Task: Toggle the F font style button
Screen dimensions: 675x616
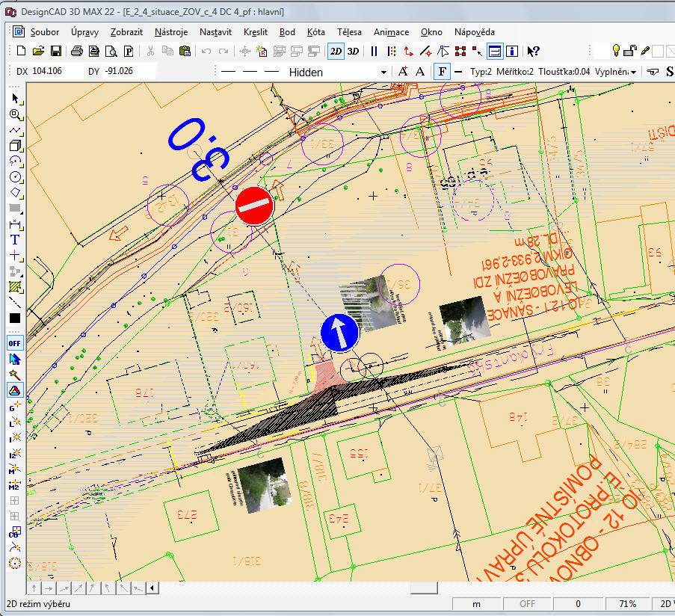Action: [442, 72]
